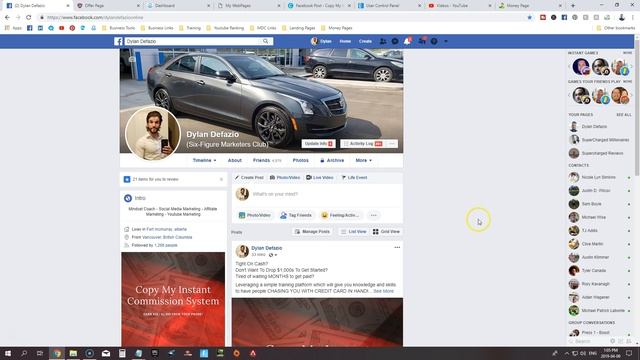Open File Explorer from taskbar

(73, 353)
